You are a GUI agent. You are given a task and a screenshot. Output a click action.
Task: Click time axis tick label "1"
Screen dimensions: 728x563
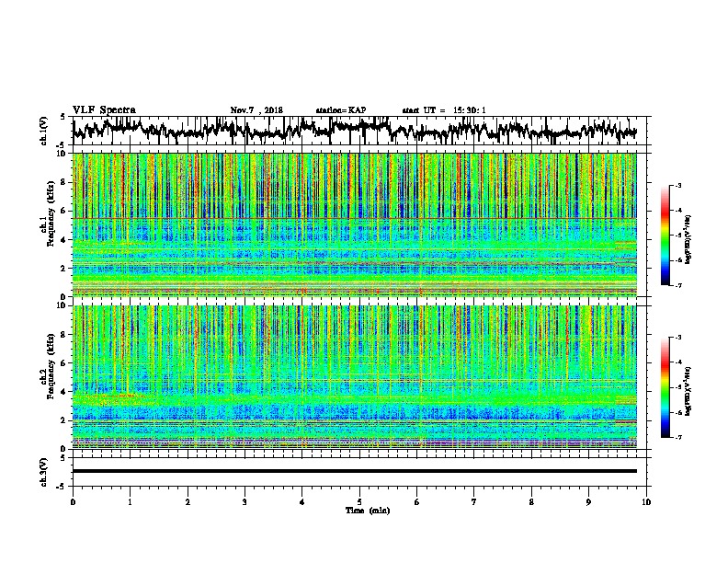coord(130,502)
